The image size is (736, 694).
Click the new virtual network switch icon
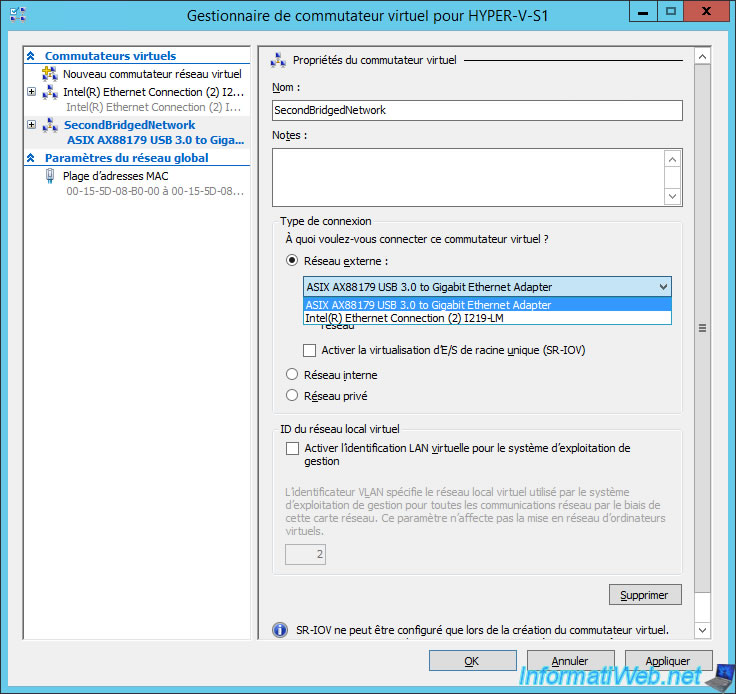(x=50, y=74)
